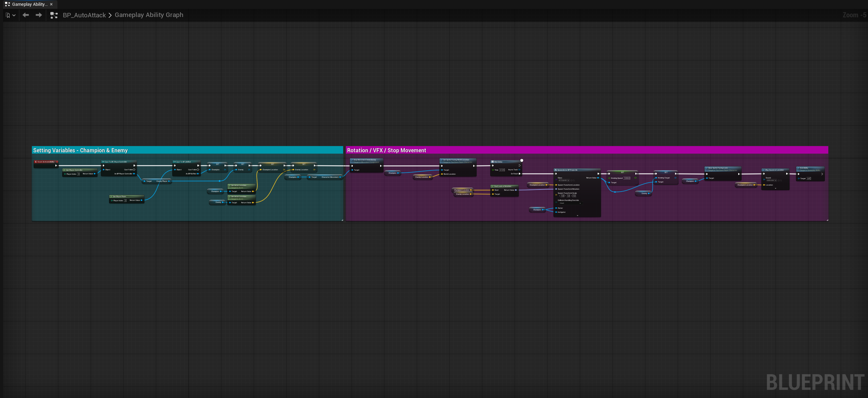Click the Character Movement output pin
This screenshot has height=398, width=868.
click(x=340, y=177)
